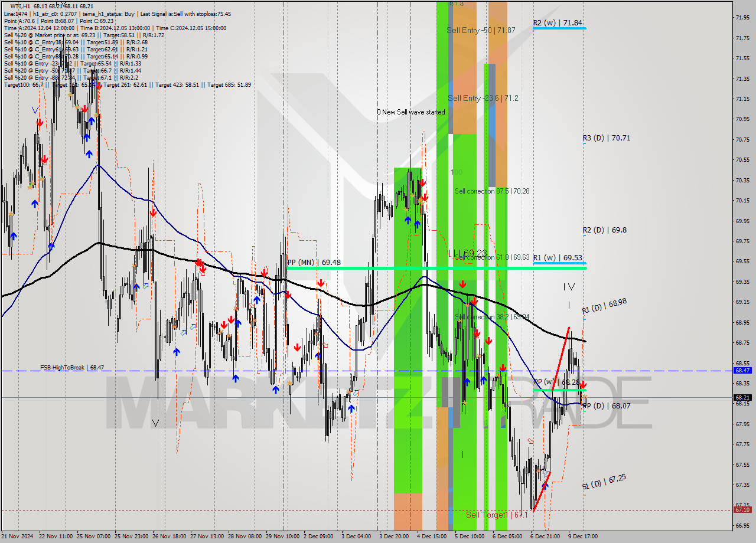Select 'Sell correction 87.5 | 70.28' label
This screenshot has width=756, height=543.
(492, 191)
